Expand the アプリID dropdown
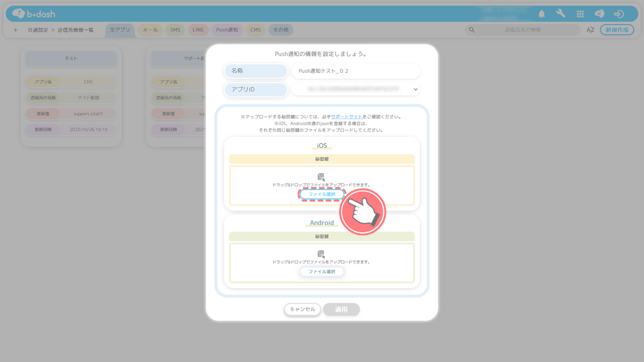This screenshot has height=362, width=644. pyautogui.click(x=416, y=89)
